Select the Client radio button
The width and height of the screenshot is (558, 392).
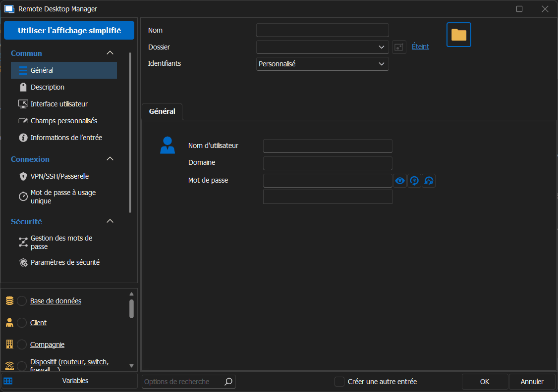coord(22,323)
